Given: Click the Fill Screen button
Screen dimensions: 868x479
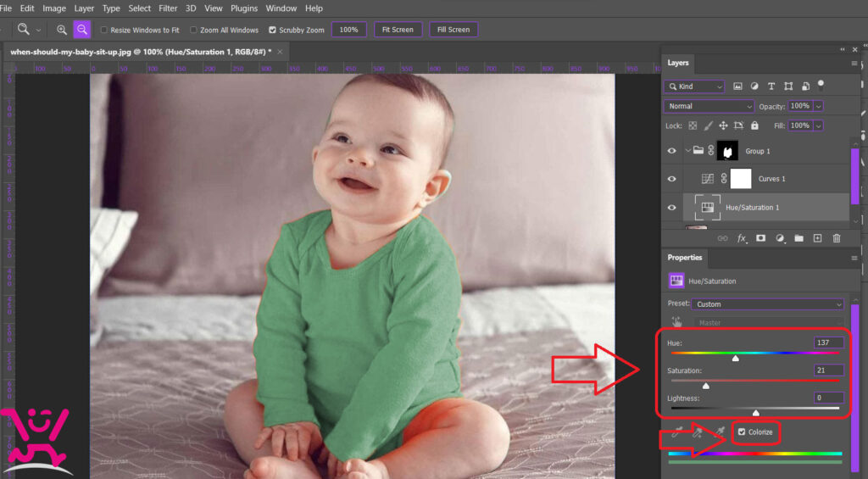Looking at the screenshot, I should (x=453, y=30).
